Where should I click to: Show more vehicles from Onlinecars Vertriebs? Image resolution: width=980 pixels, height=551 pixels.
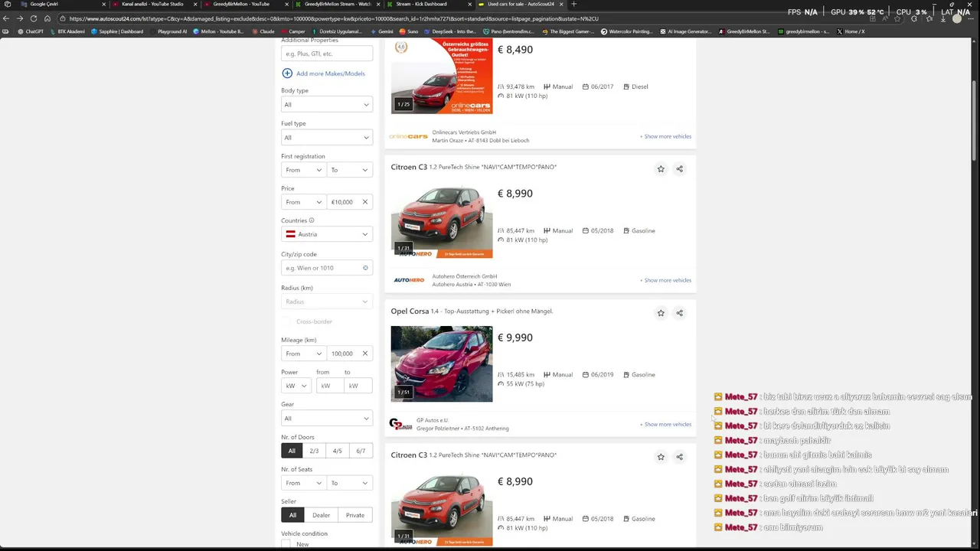click(665, 136)
